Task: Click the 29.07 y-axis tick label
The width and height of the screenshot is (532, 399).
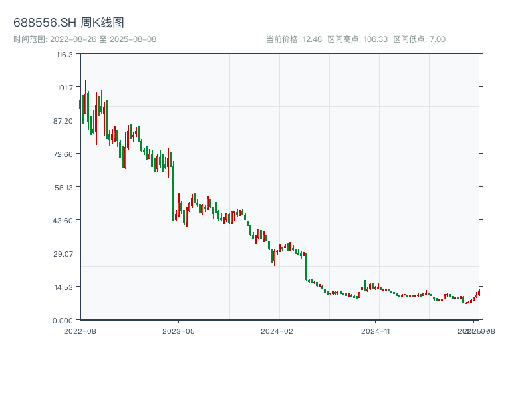Action: click(x=64, y=254)
